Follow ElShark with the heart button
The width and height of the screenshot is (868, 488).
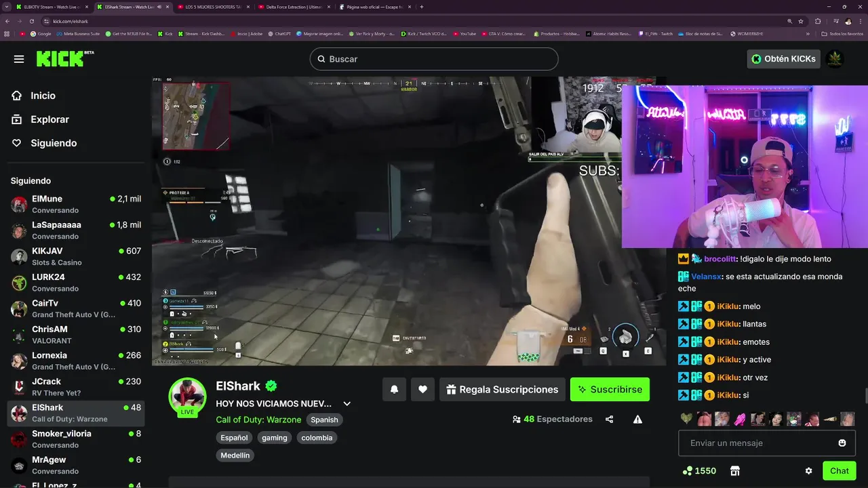click(422, 390)
